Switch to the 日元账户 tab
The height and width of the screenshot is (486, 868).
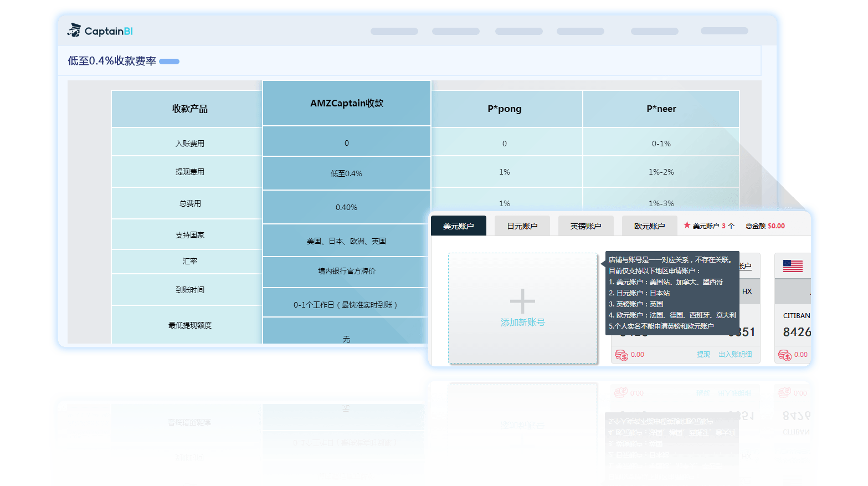[x=522, y=226]
